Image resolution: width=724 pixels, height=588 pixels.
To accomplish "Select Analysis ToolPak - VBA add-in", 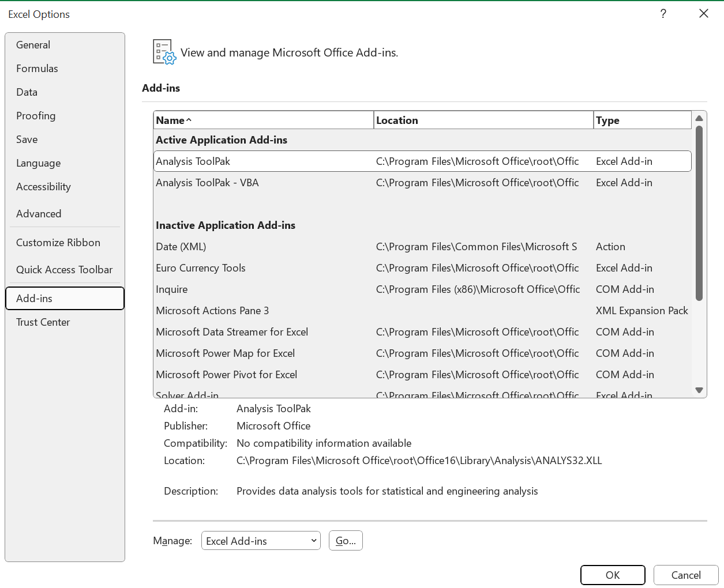I will [422, 183].
